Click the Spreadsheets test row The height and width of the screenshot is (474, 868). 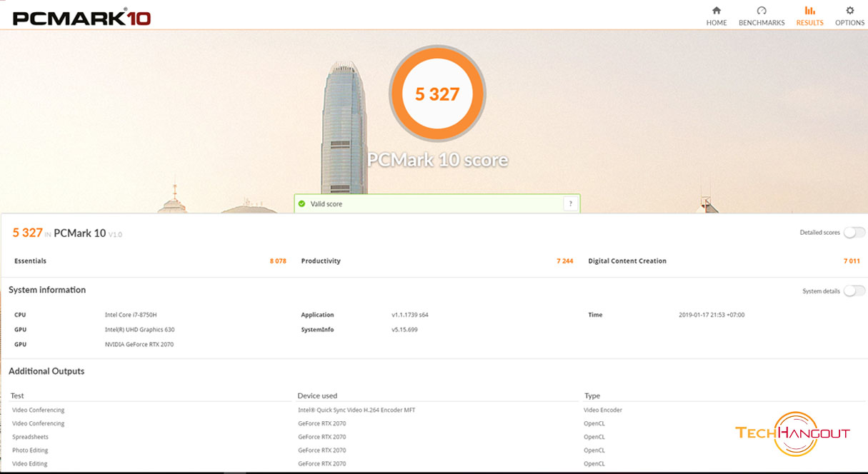[x=30, y=437]
